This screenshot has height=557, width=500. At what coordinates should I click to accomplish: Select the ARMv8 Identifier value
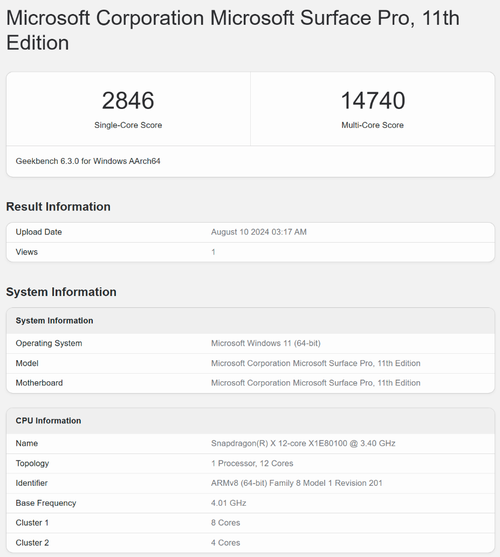coord(297,483)
